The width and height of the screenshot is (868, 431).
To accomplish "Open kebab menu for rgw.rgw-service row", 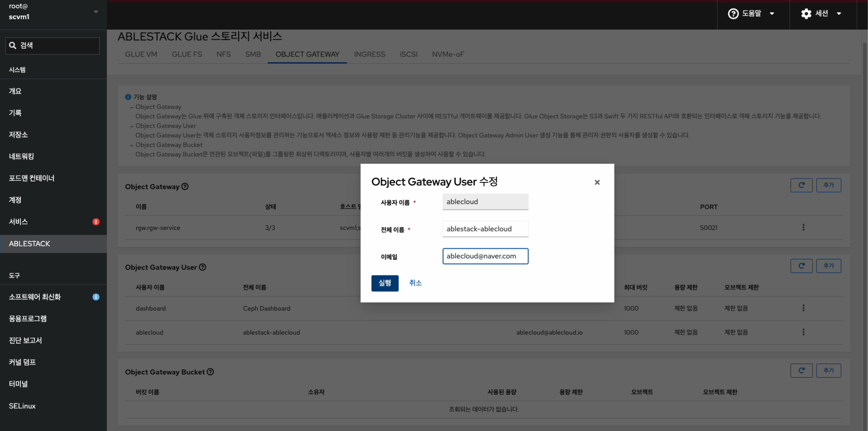I will [803, 227].
